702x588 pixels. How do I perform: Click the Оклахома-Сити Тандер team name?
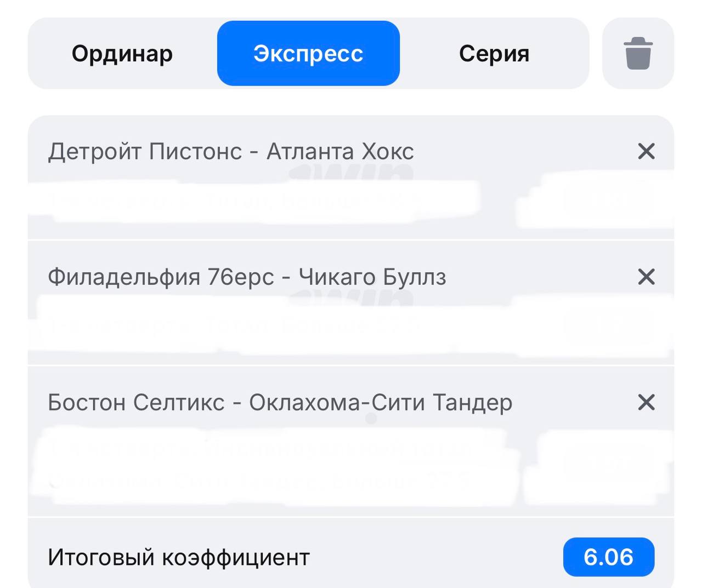point(381,402)
